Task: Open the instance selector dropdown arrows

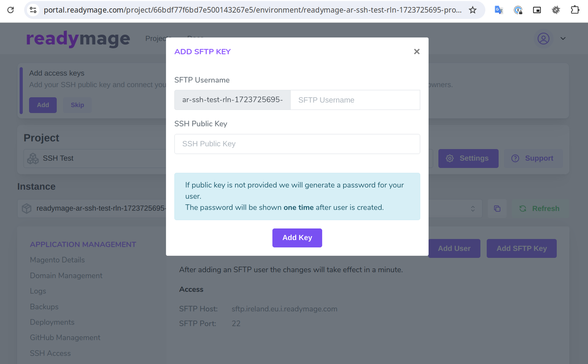Action: pyautogui.click(x=473, y=208)
